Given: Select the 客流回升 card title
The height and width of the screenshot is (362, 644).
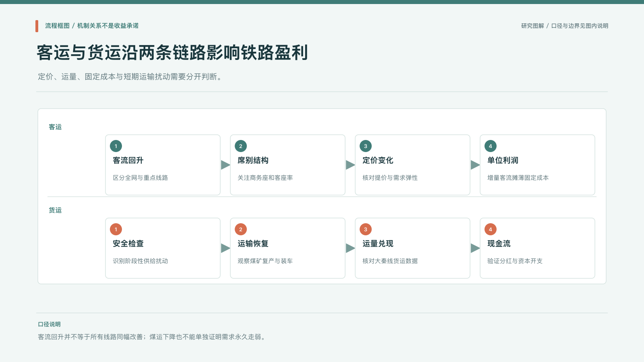Looking at the screenshot, I should pos(128,160).
